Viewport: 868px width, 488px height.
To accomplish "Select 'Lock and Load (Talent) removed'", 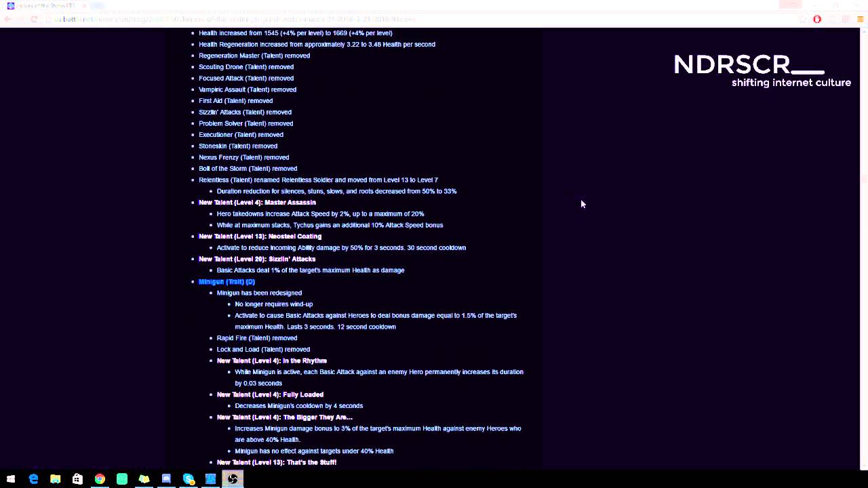I will (x=263, y=349).
